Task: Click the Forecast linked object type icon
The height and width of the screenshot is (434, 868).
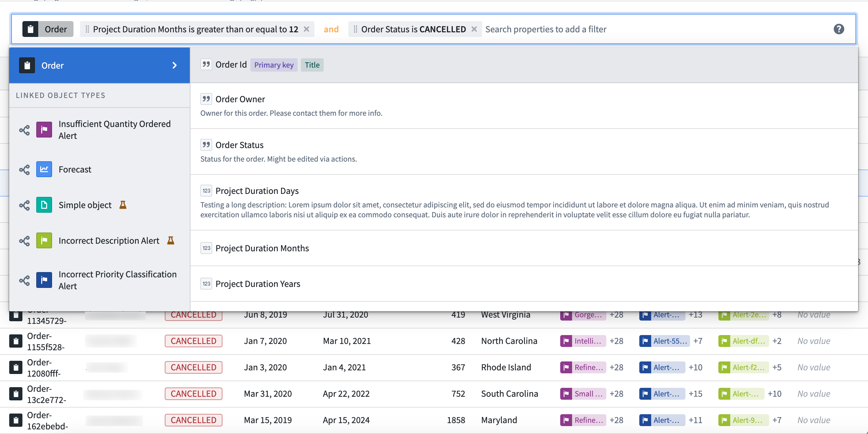Action: (44, 169)
